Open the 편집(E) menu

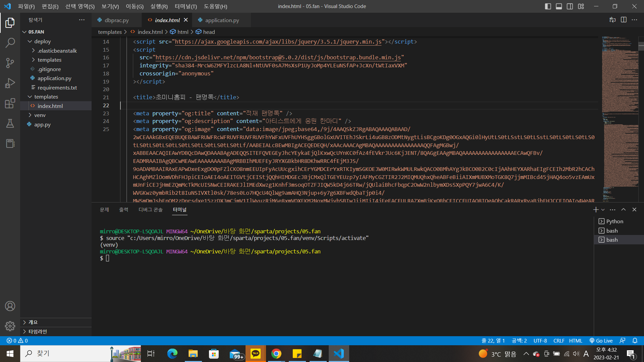tap(50, 6)
